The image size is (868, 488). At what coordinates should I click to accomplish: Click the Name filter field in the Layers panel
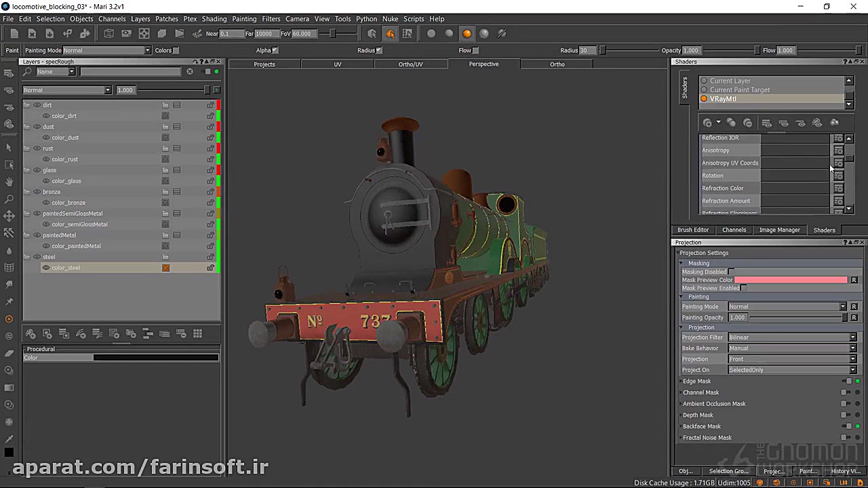click(54, 71)
